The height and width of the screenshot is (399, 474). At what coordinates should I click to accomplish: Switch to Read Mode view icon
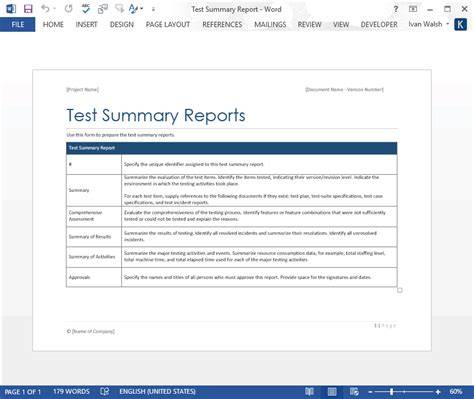click(309, 392)
